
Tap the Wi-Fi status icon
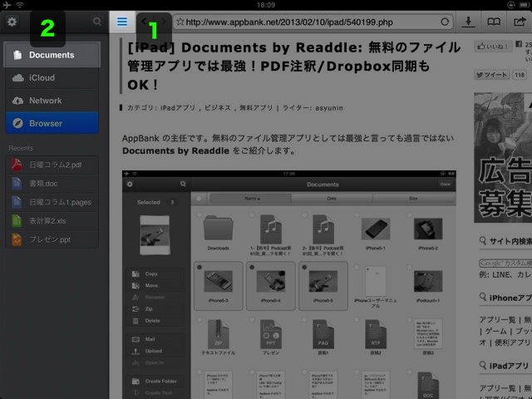(x=20, y=5)
